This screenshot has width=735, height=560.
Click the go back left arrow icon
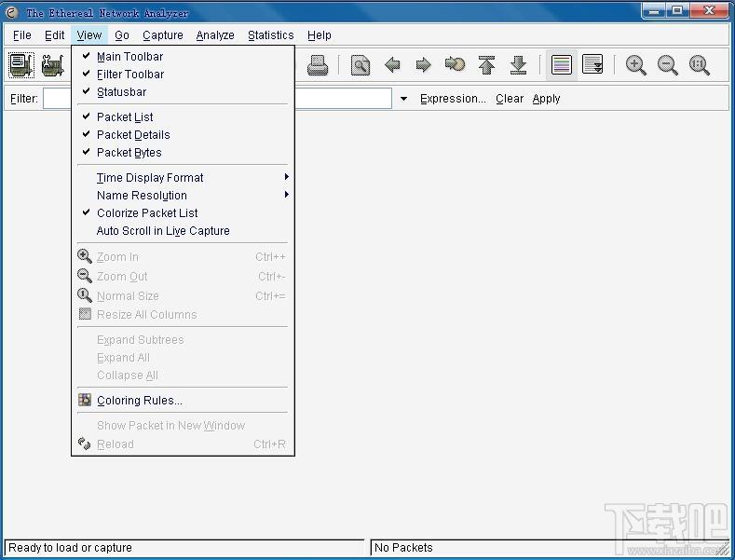coord(392,64)
